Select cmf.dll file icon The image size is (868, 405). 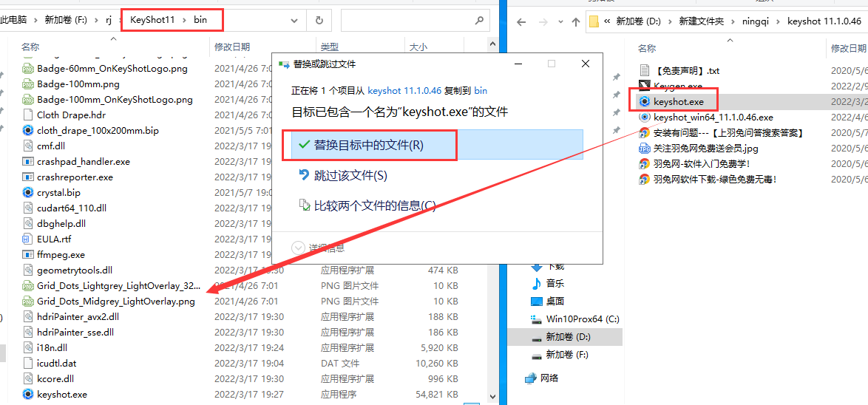click(x=27, y=146)
